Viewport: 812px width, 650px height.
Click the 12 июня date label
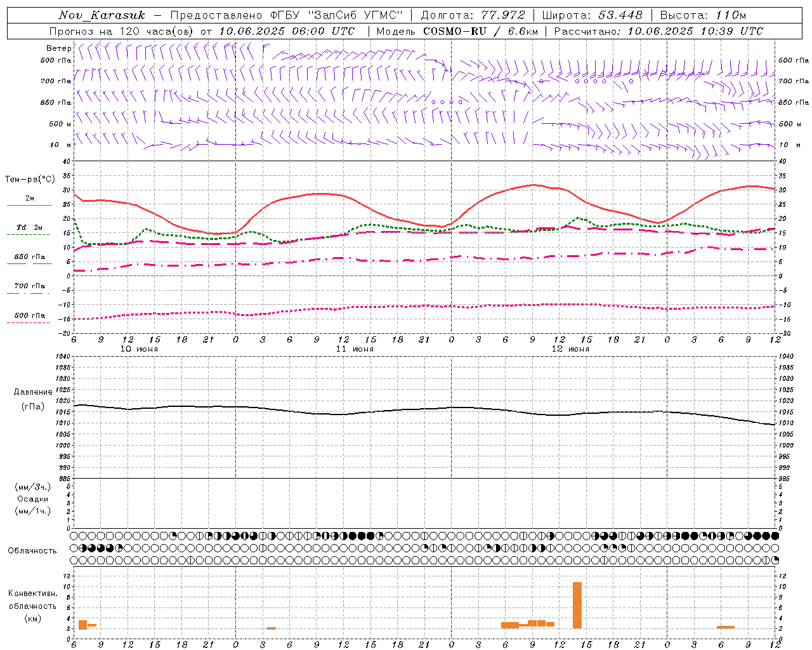[570, 349]
